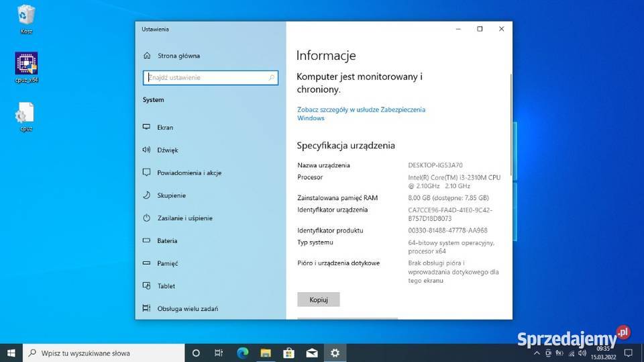The width and height of the screenshot is (644, 362).
Task: Go to Strona główna in Settings
Action: pos(178,56)
